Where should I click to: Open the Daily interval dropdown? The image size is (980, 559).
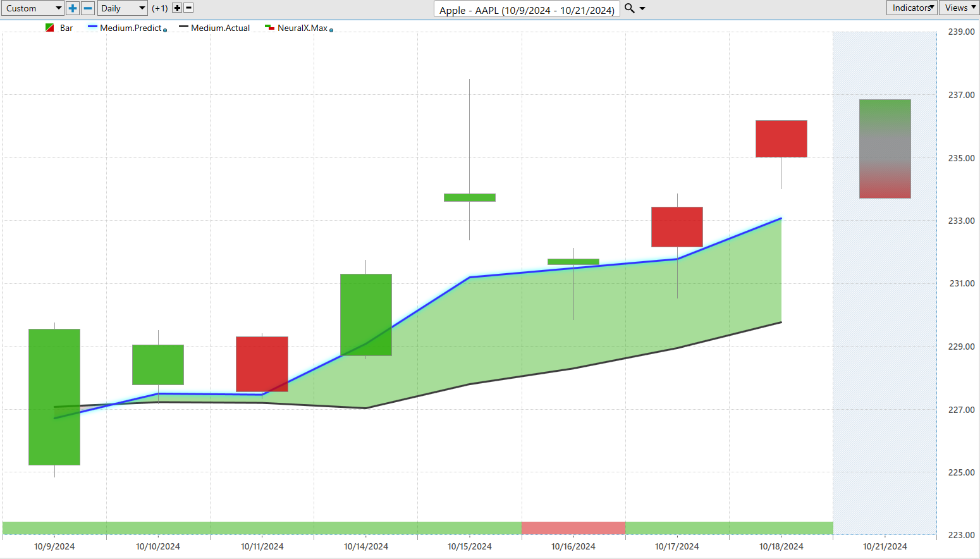tap(123, 8)
